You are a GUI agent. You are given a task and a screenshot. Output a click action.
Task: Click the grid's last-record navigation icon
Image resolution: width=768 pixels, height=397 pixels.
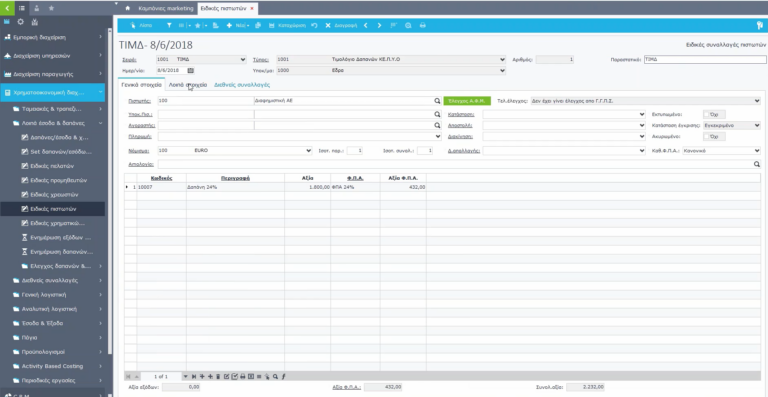tap(194, 376)
